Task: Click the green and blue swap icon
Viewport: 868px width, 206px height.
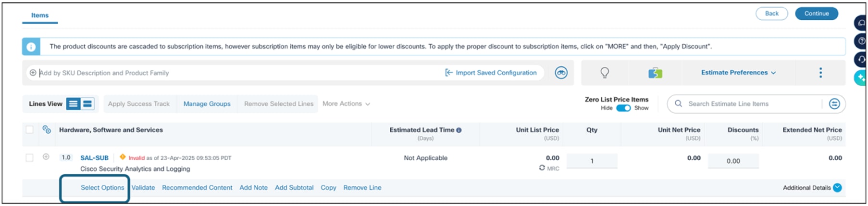Action: point(655,73)
